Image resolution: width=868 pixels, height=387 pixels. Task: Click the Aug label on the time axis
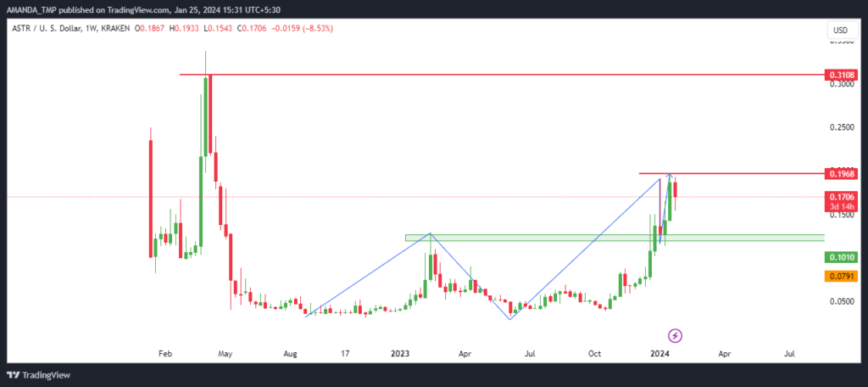(x=290, y=353)
